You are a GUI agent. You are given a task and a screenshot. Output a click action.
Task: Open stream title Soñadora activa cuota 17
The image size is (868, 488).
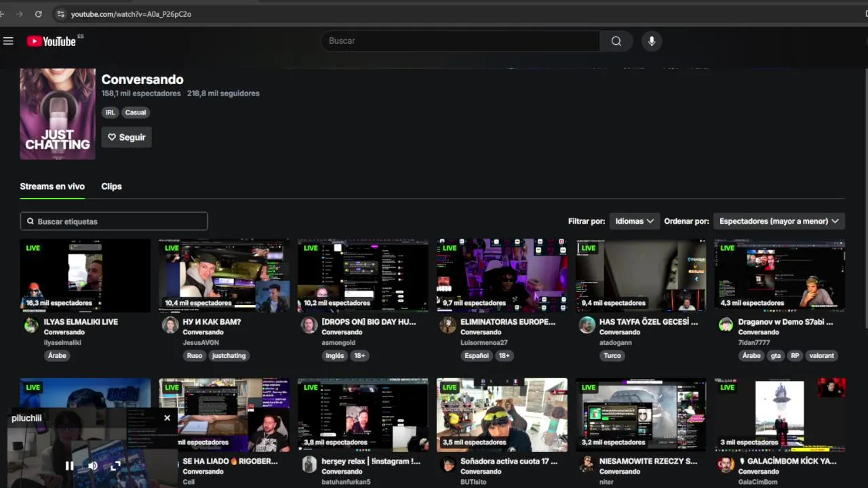[509, 462]
